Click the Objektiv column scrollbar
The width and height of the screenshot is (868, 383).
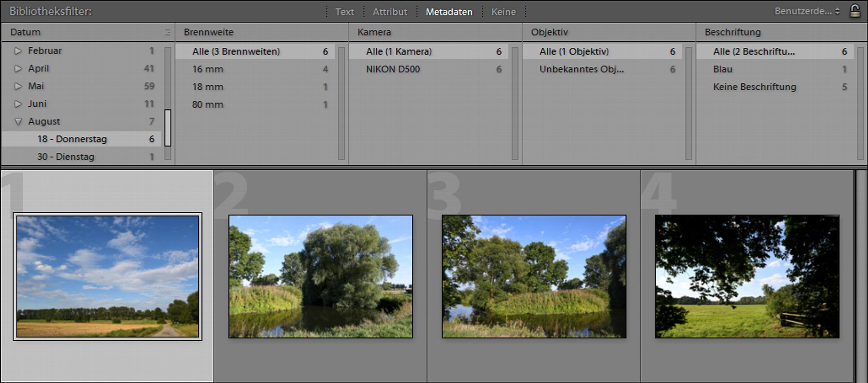click(689, 103)
